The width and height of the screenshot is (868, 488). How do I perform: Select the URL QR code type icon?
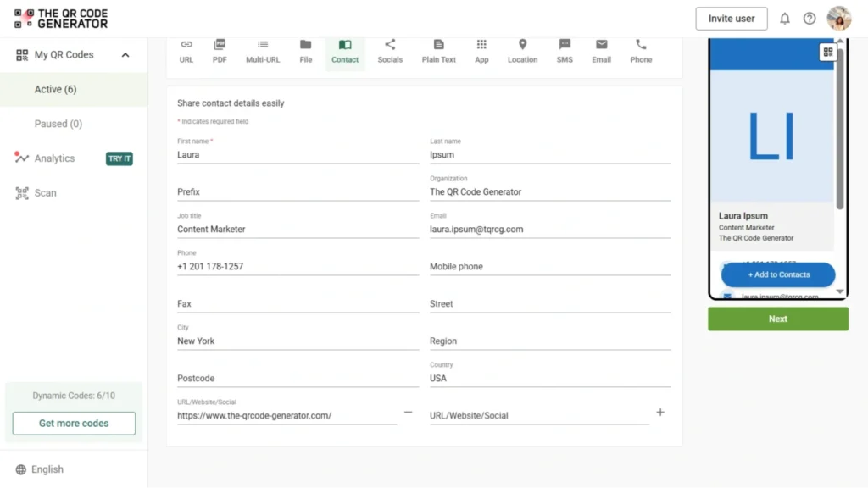pos(186,44)
